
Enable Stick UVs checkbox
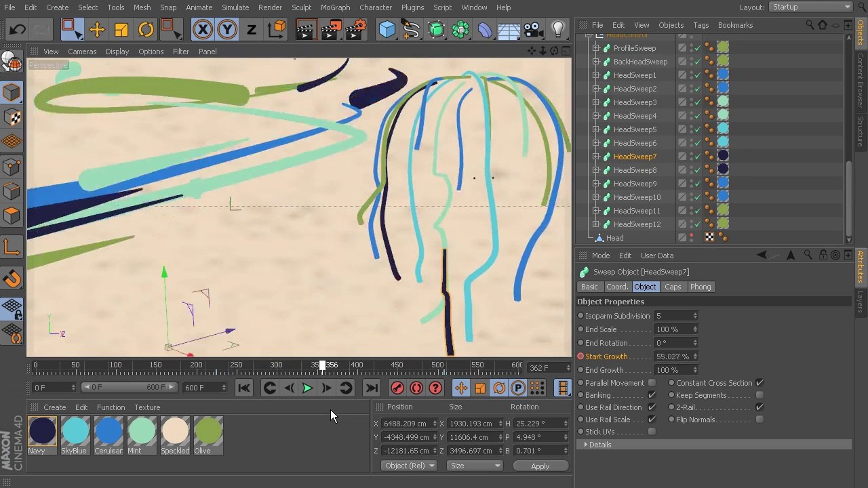652,432
